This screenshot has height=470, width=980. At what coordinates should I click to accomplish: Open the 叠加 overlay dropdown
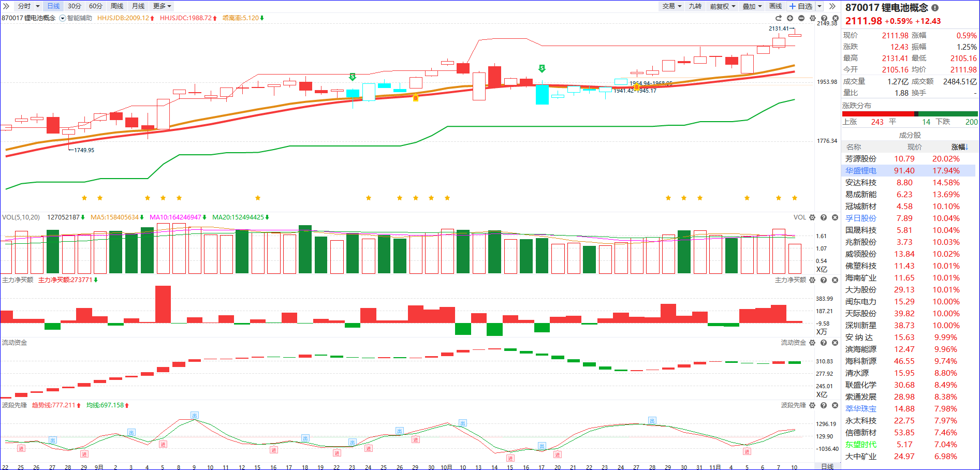752,6
